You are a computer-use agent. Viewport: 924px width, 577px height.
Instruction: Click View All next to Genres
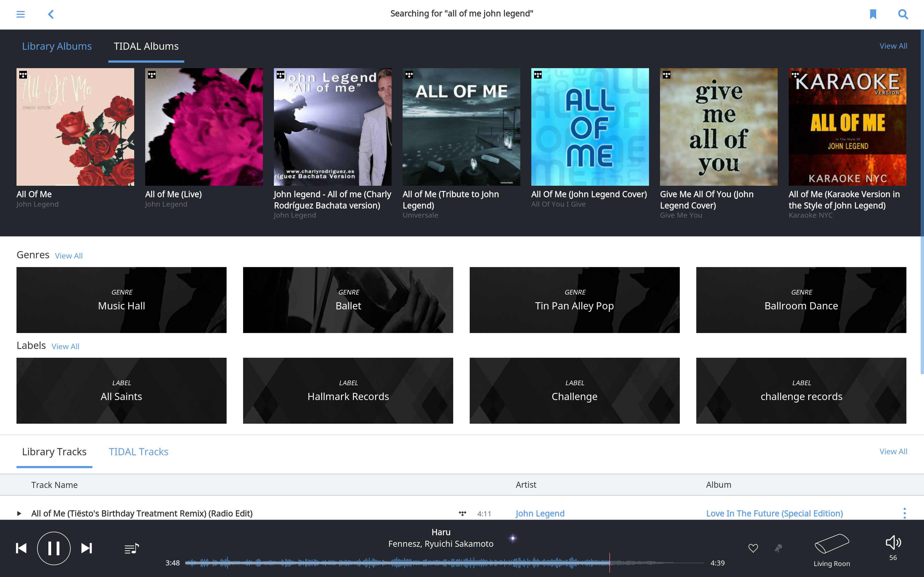[x=69, y=256]
